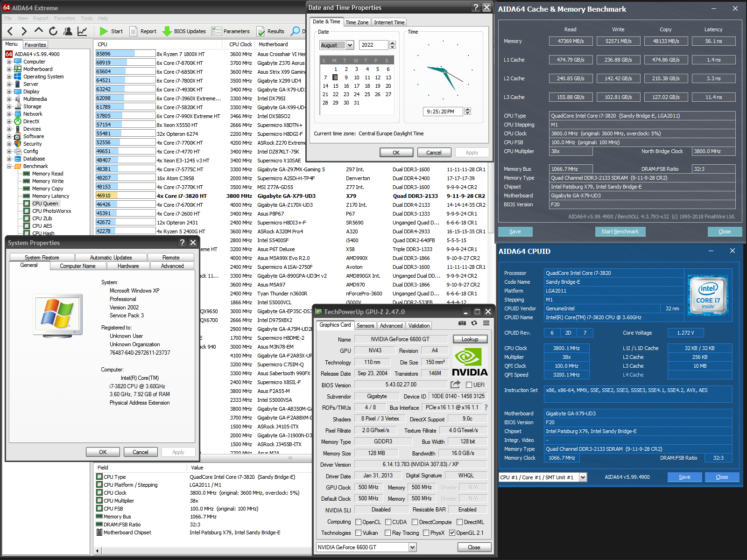Open Parameters in AIDA64 toolbar
This screenshot has height=560, width=747.
231,31
